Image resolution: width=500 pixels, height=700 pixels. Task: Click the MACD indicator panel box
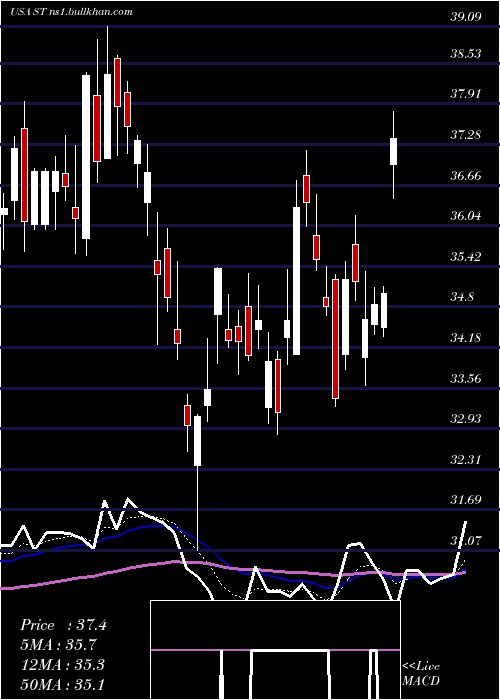(x=275, y=650)
